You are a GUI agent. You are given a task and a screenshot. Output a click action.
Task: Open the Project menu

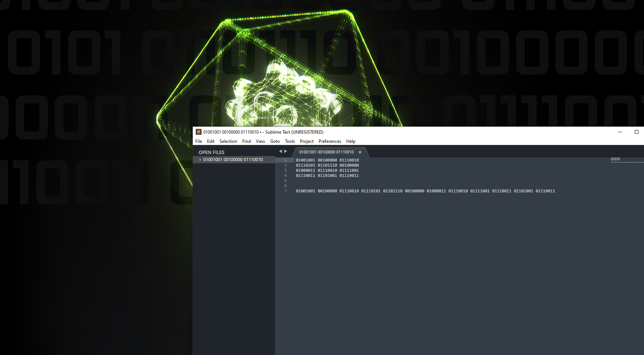coord(307,141)
